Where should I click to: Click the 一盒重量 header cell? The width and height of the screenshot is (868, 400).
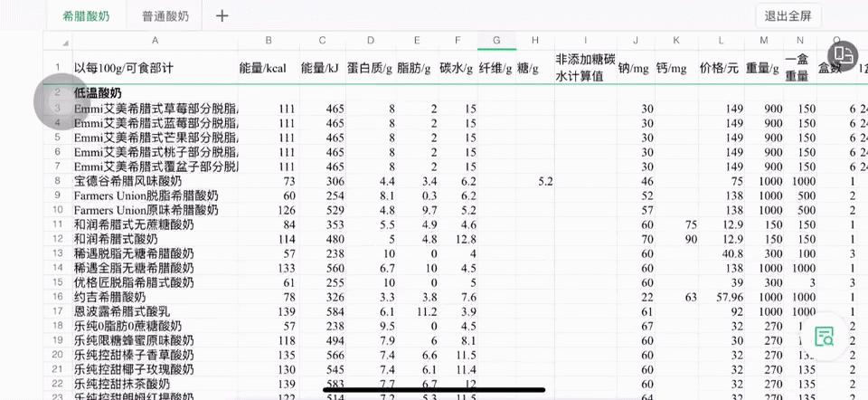click(800, 68)
